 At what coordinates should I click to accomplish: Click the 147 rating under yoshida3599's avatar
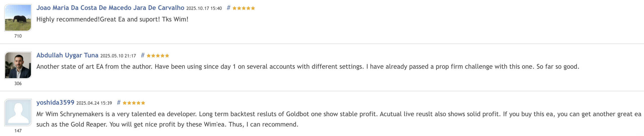pyautogui.click(x=18, y=131)
